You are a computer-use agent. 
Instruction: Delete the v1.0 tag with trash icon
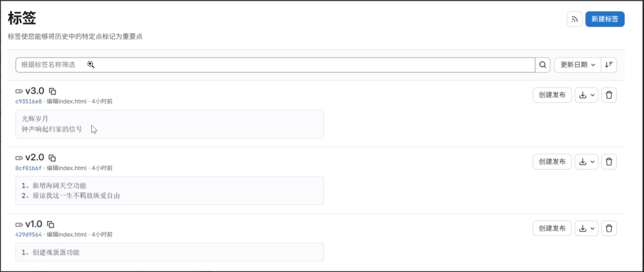point(609,228)
